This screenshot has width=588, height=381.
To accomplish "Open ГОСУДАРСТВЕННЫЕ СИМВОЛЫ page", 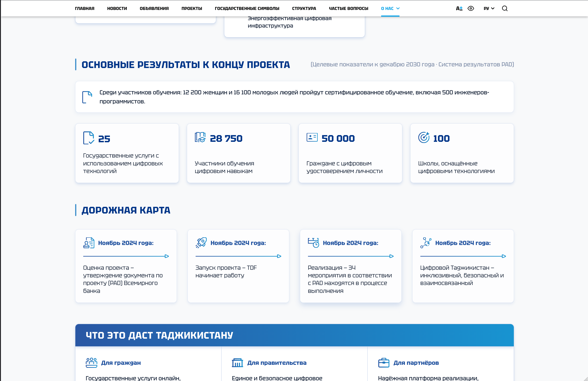I will (x=247, y=8).
